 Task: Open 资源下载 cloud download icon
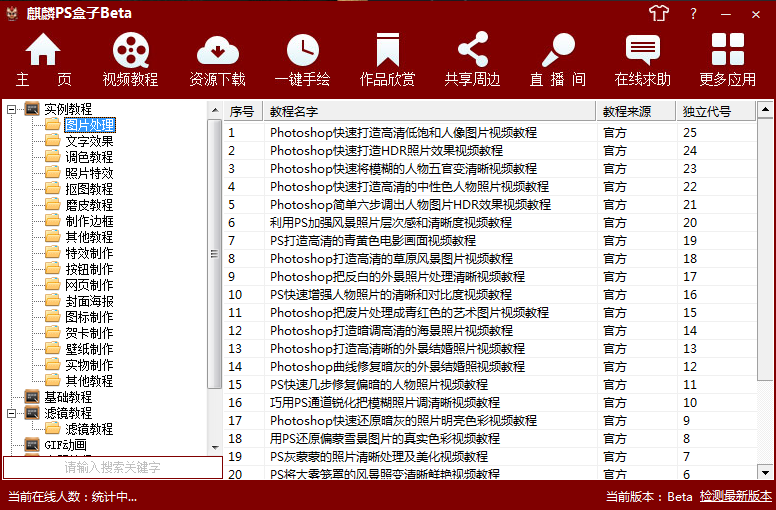218,50
